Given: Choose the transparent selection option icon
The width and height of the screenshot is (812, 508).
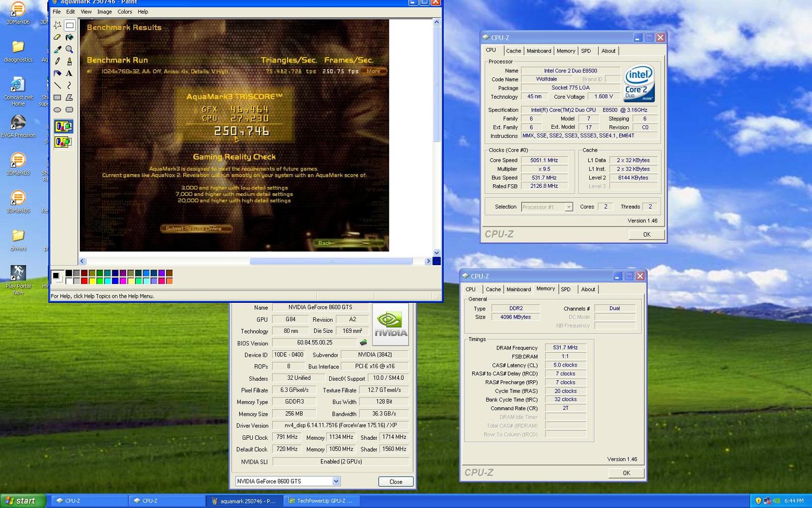Looking at the screenshot, I should tap(64, 142).
